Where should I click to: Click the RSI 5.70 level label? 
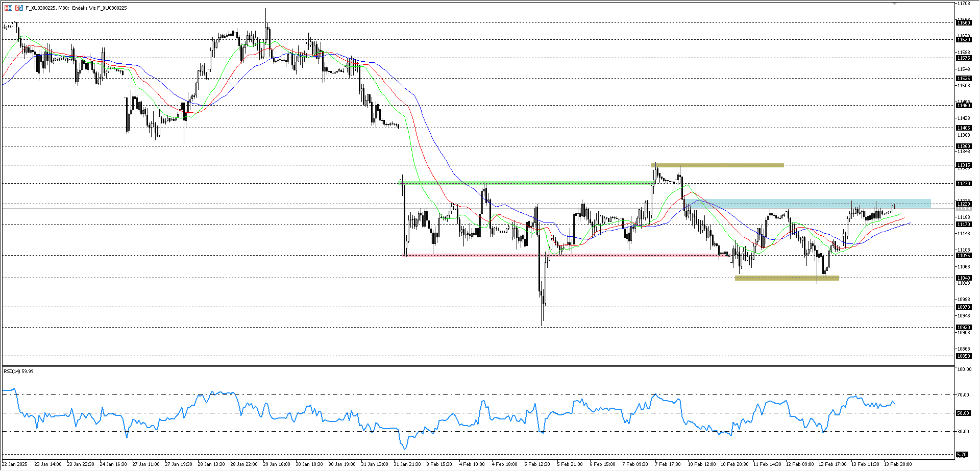962,454
